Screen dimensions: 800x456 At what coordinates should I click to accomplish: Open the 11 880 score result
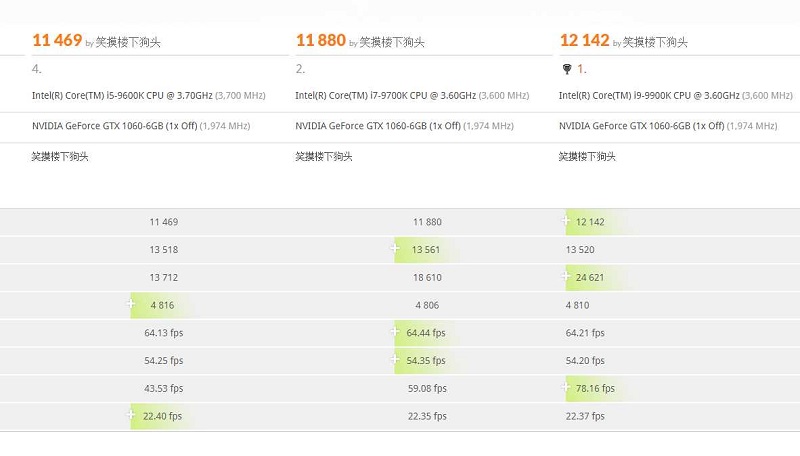point(320,40)
